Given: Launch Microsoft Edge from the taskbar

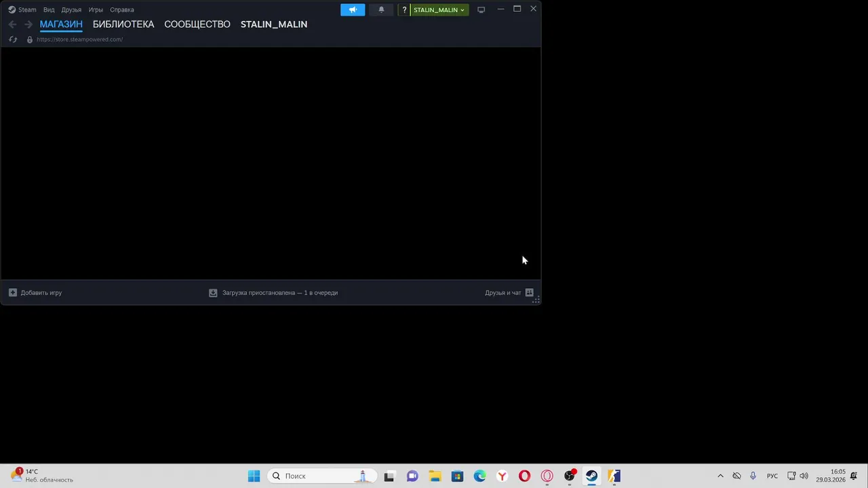Looking at the screenshot, I should (479, 476).
